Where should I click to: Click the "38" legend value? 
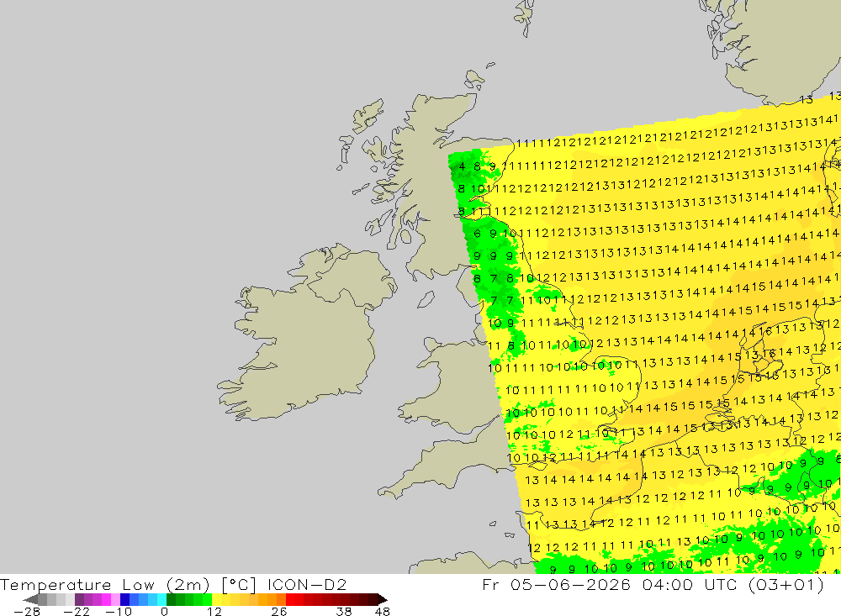(x=344, y=612)
